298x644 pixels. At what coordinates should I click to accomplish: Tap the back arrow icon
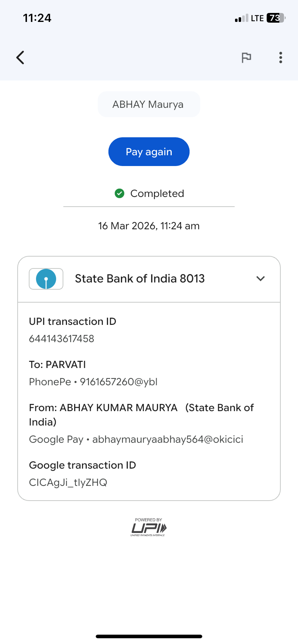(21, 57)
